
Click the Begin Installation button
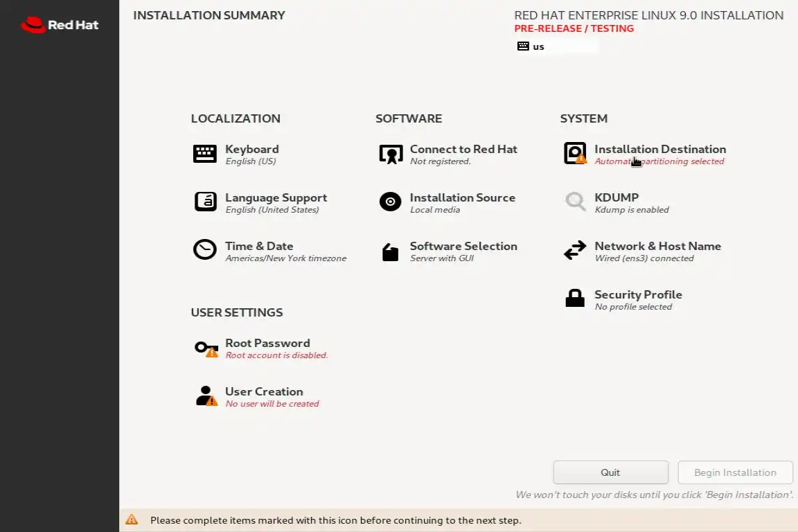[736, 472]
